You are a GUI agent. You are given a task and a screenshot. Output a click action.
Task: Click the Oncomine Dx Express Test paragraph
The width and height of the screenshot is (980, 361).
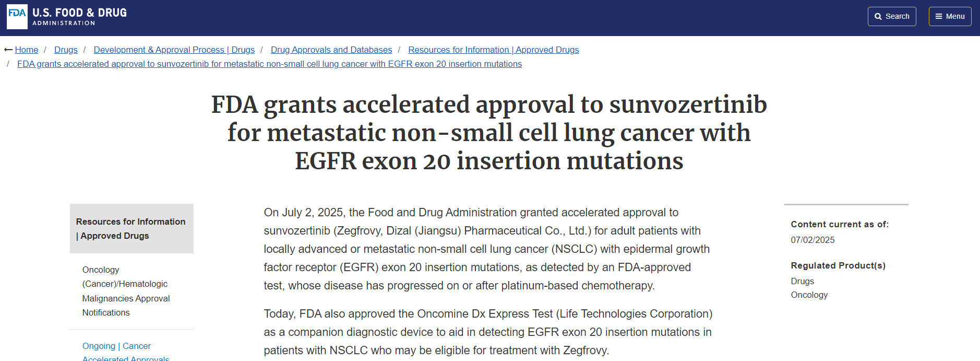click(488, 332)
